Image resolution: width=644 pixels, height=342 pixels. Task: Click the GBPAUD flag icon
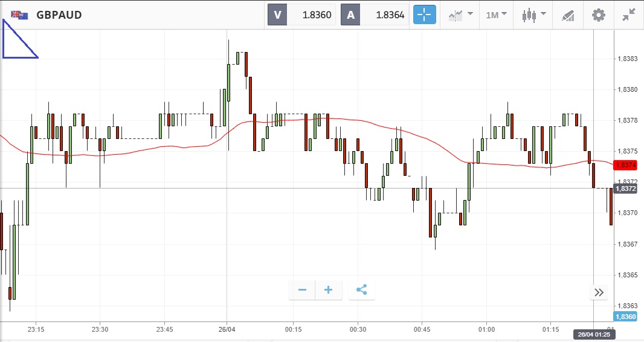click(x=19, y=15)
